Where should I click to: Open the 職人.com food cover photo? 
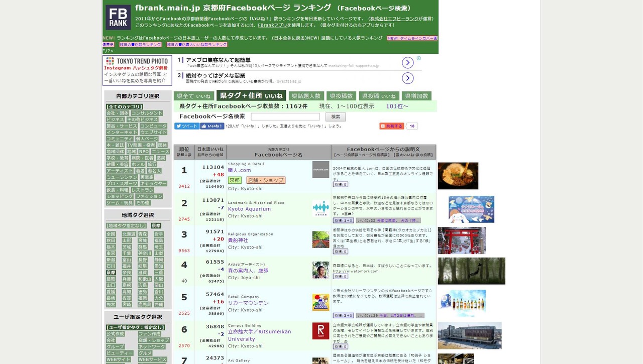point(458,176)
